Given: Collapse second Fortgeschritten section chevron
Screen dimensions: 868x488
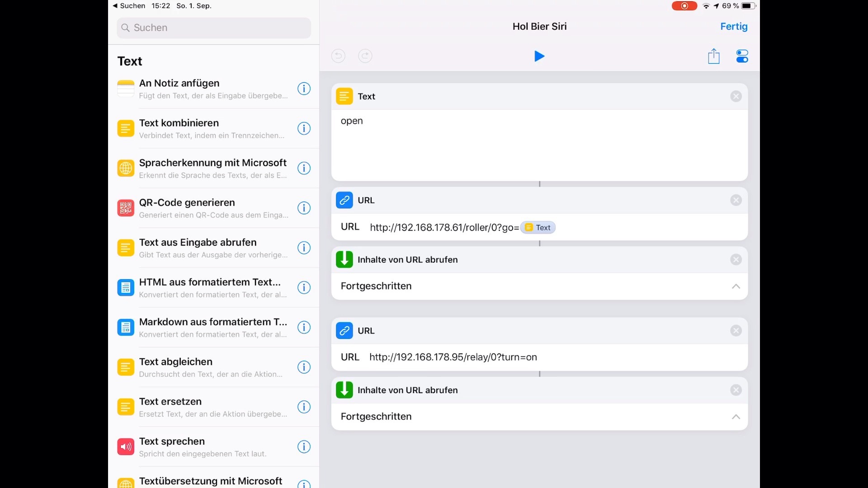Looking at the screenshot, I should click(736, 417).
